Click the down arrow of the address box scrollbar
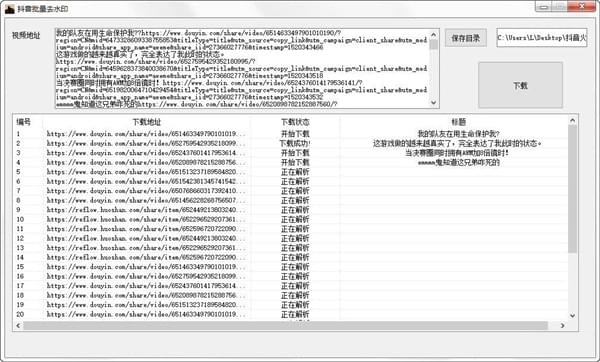The height and width of the screenshot is (362, 600). (434, 103)
